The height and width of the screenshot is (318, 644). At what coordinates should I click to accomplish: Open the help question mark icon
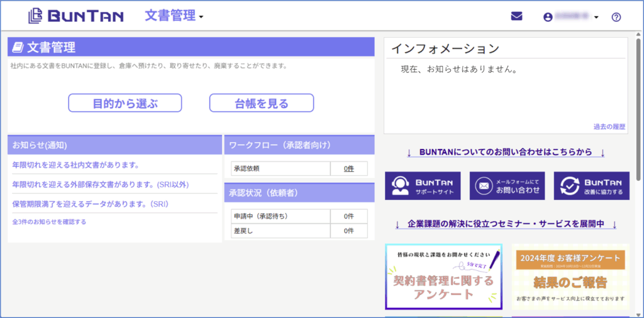pyautogui.click(x=616, y=17)
